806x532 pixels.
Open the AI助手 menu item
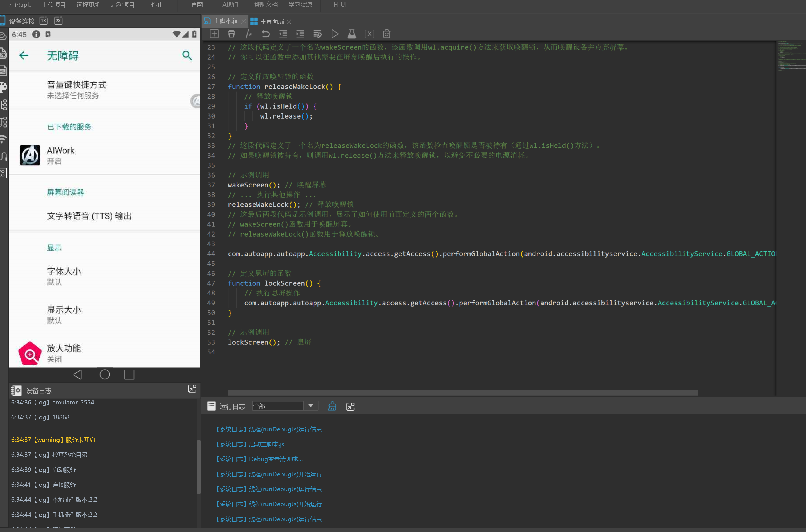click(231, 5)
